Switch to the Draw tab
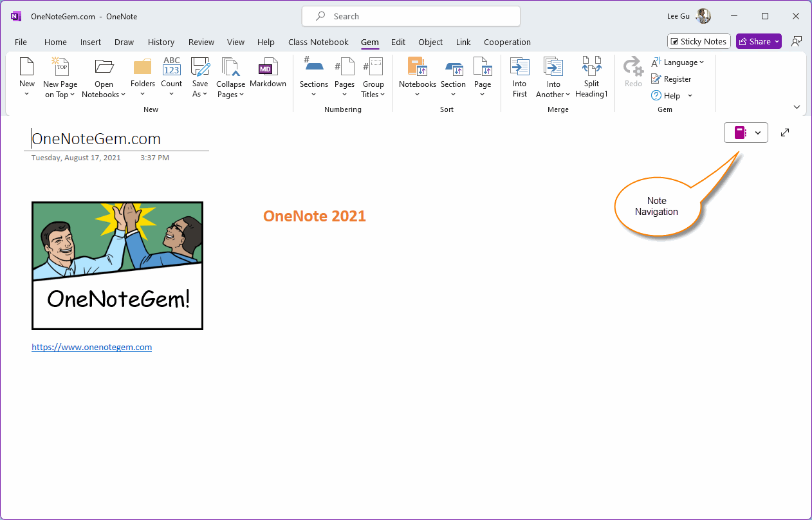The height and width of the screenshot is (520, 812). pyautogui.click(x=124, y=42)
